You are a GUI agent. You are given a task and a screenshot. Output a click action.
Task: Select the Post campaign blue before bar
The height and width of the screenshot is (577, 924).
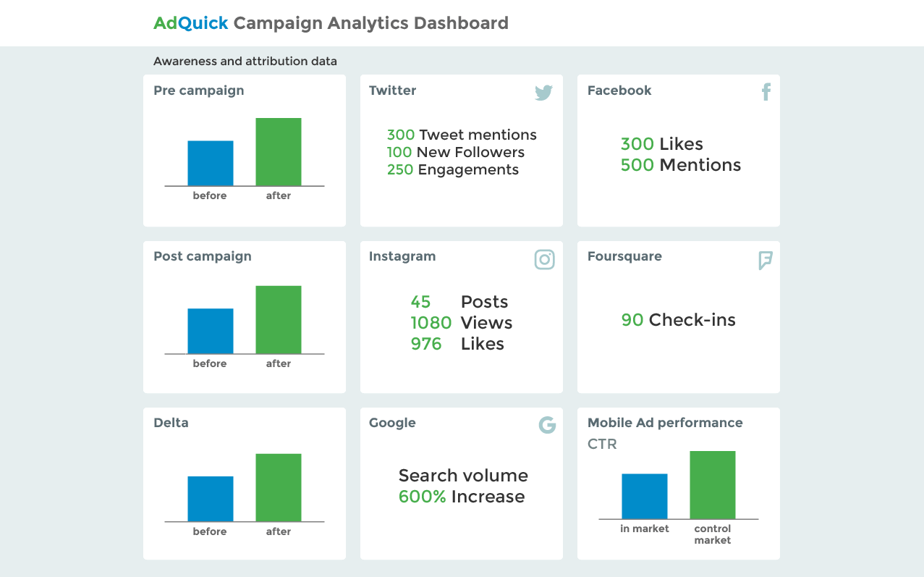tap(211, 331)
